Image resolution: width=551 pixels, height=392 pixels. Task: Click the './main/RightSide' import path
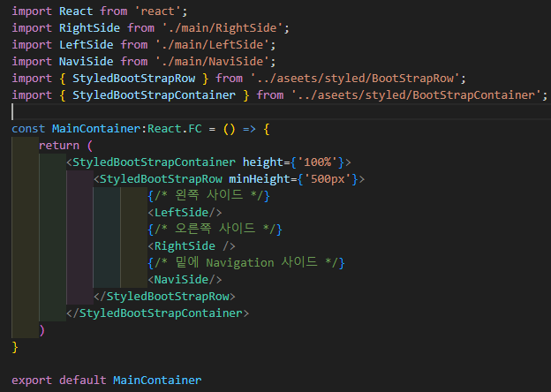click(223, 28)
